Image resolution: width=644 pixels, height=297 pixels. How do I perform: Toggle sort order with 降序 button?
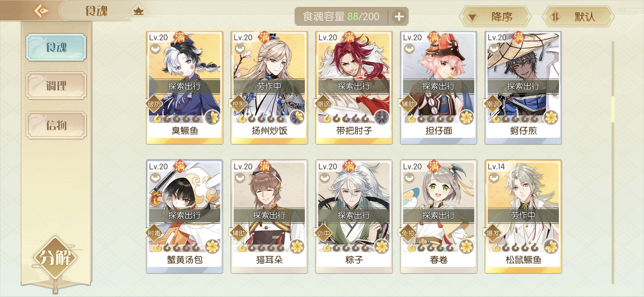pyautogui.click(x=495, y=17)
